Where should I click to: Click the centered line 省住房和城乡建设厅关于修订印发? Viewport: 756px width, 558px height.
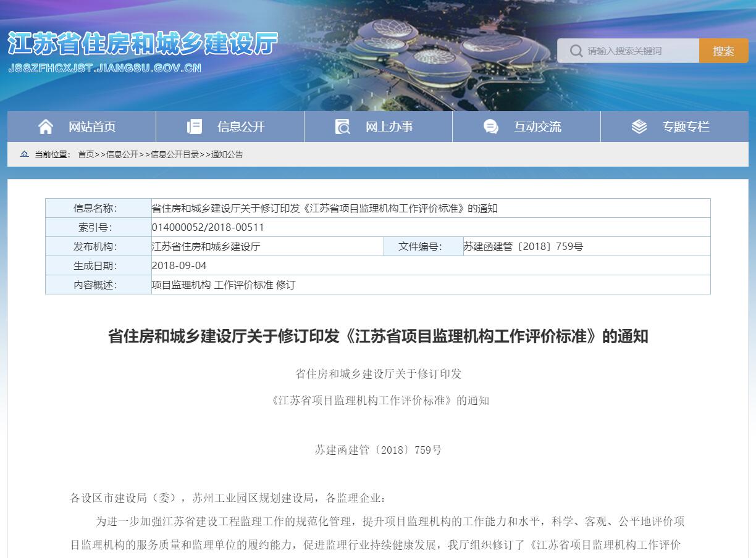[x=379, y=374]
